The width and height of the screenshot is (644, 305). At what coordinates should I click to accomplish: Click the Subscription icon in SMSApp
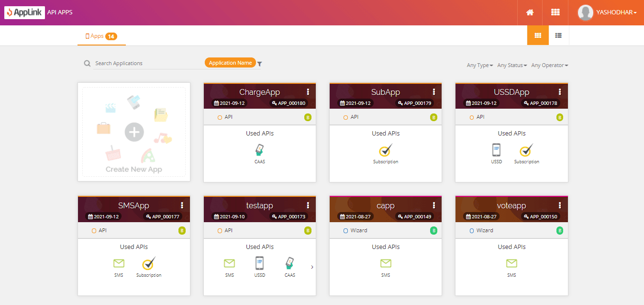pos(149,263)
